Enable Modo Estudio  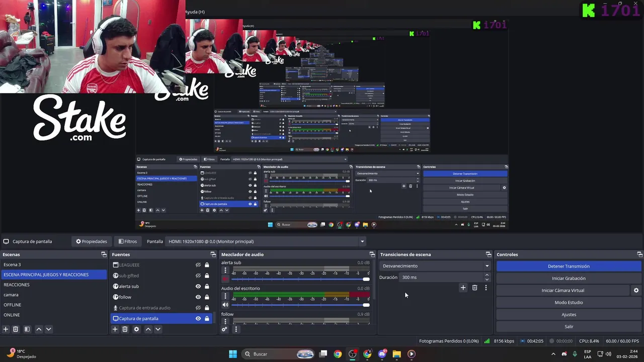point(569,302)
